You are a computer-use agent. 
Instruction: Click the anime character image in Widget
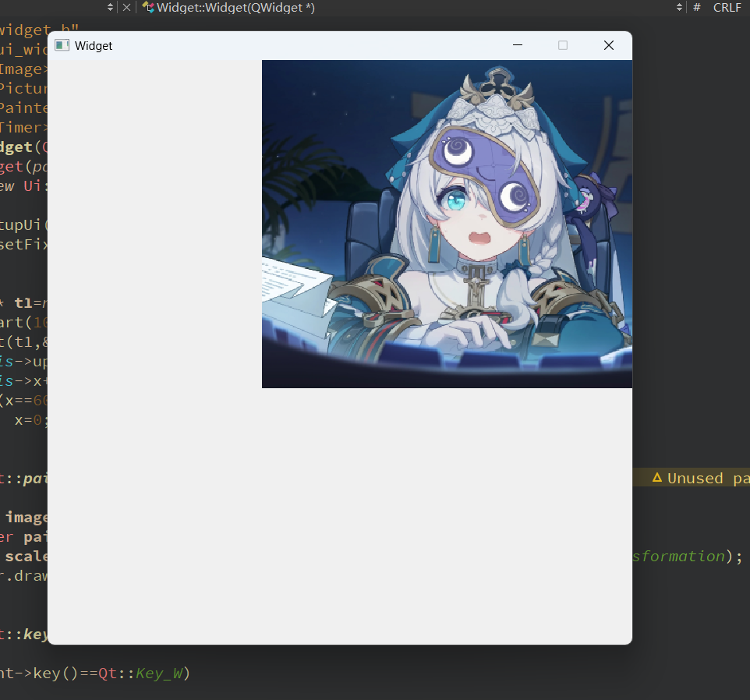point(448,224)
